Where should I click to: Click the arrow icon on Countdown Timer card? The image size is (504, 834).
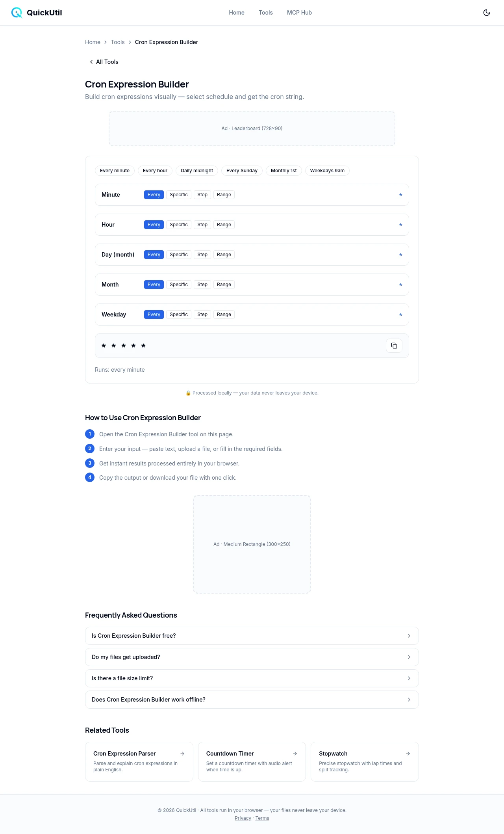(x=295, y=754)
